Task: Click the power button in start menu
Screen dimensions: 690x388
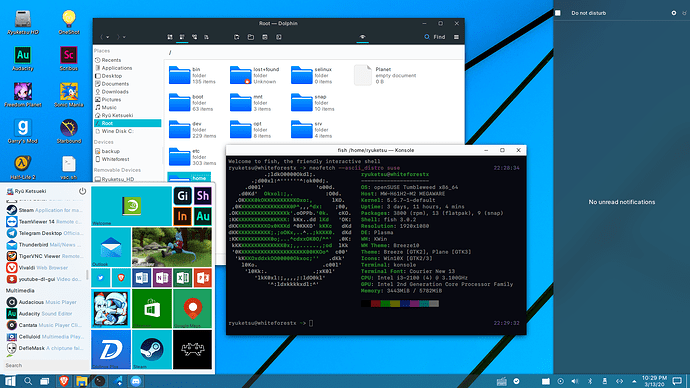Action: (82, 191)
